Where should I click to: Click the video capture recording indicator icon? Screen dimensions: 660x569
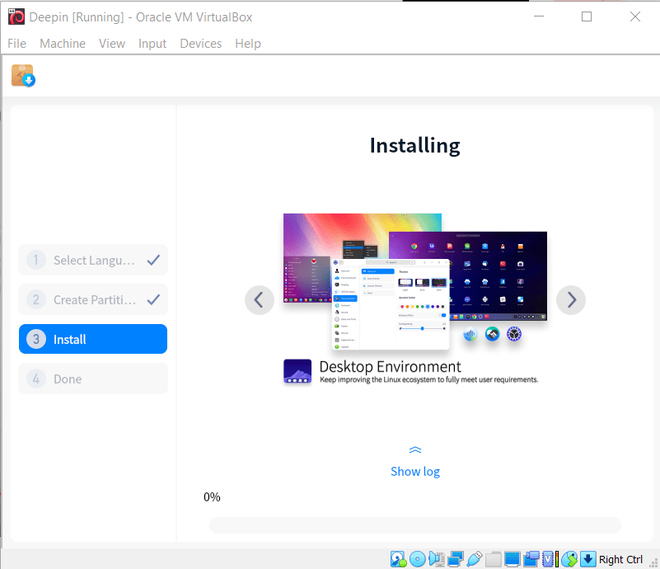tap(531, 559)
